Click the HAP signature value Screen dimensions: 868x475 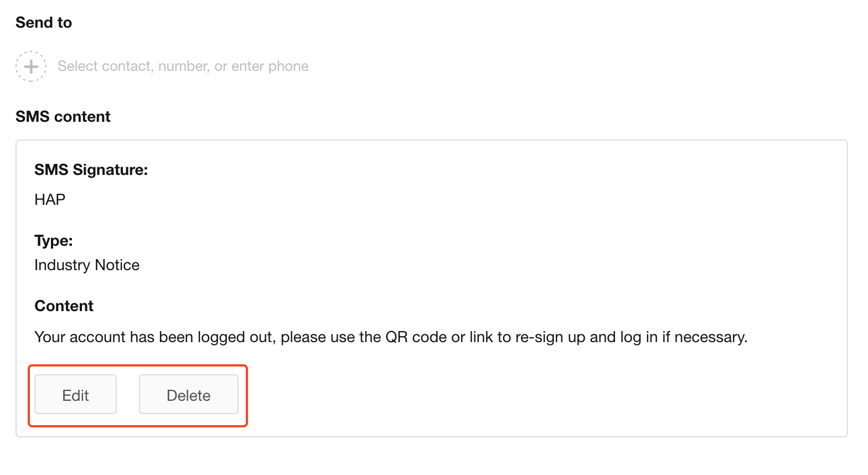coord(50,199)
